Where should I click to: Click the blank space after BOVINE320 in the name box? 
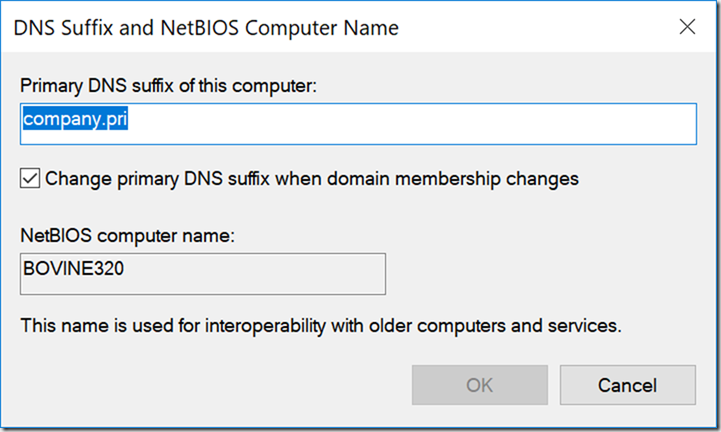(254, 274)
